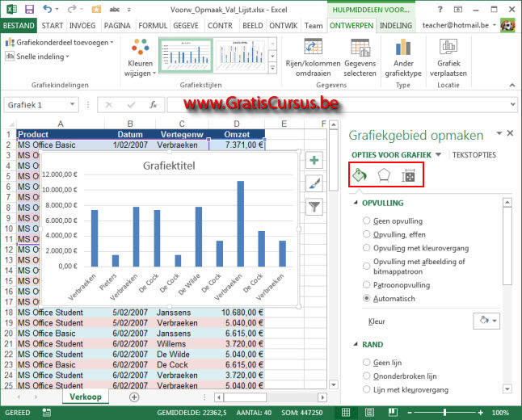The image size is (522, 420).
Task: Open the Kleur fill color dropdown
Action: click(486, 321)
